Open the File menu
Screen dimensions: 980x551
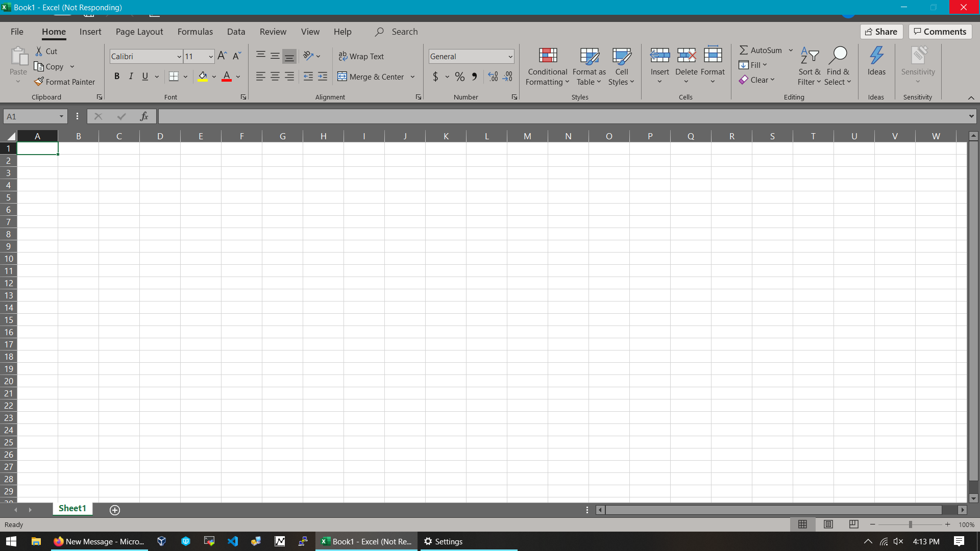click(17, 32)
